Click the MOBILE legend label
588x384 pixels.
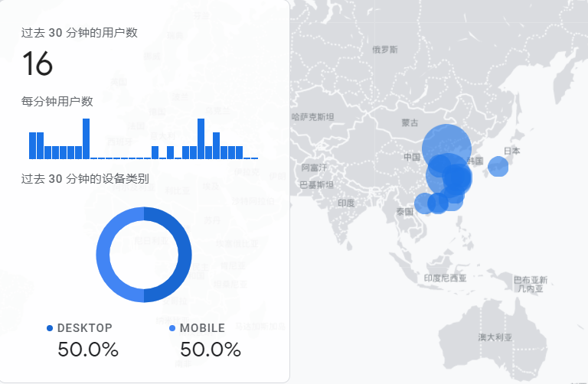point(202,328)
